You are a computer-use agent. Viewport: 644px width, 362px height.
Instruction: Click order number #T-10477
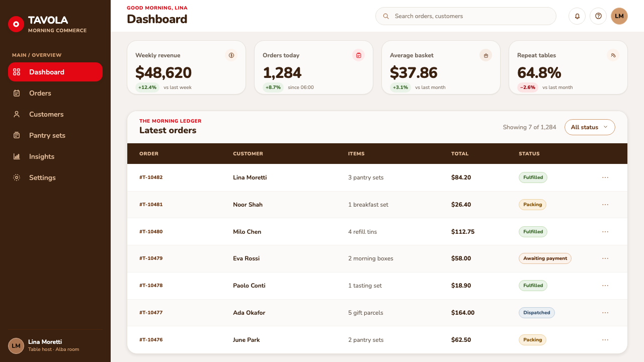(151, 313)
